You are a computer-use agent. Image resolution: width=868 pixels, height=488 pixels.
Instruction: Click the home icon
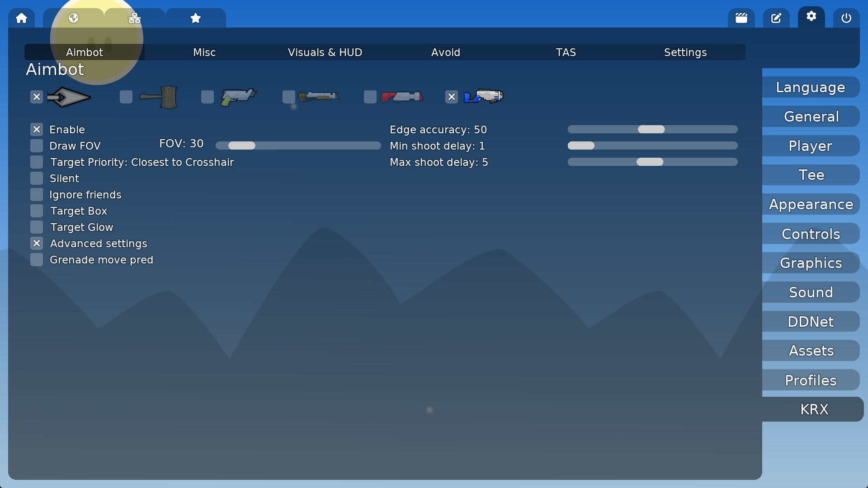click(x=21, y=18)
